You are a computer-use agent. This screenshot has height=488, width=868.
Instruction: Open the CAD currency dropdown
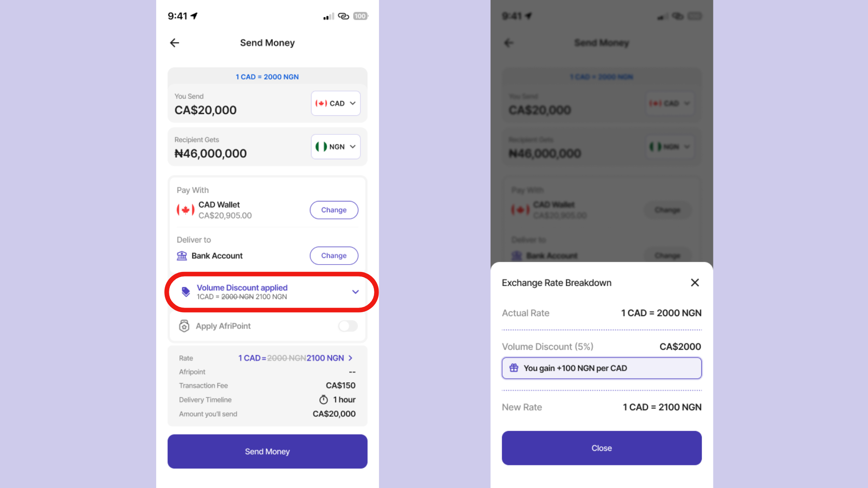tap(336, 103)
